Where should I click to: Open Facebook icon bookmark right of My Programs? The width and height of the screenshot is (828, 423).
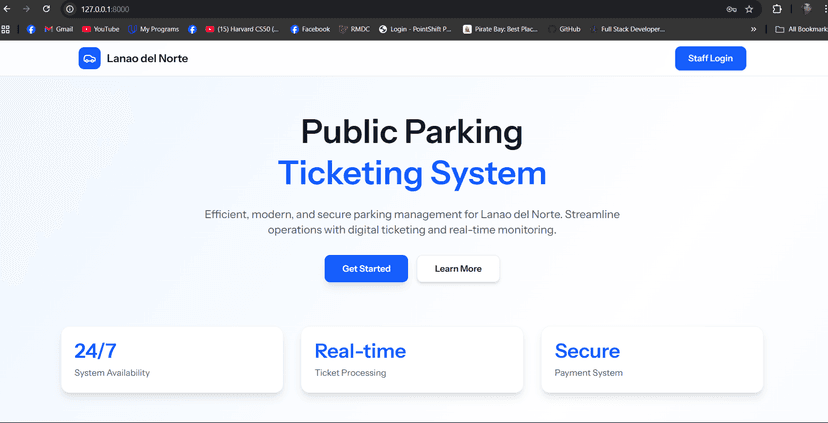coord(192,30)
